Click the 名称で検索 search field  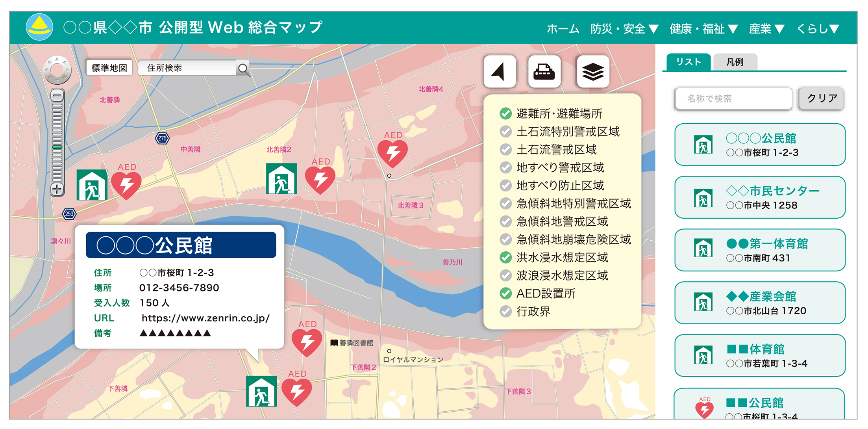click(x=733, y=98)
